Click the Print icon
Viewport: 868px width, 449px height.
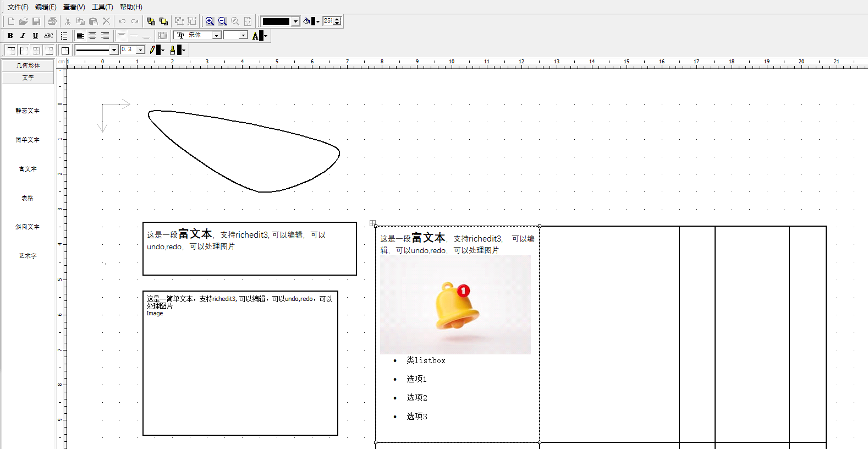pos(52,21)
